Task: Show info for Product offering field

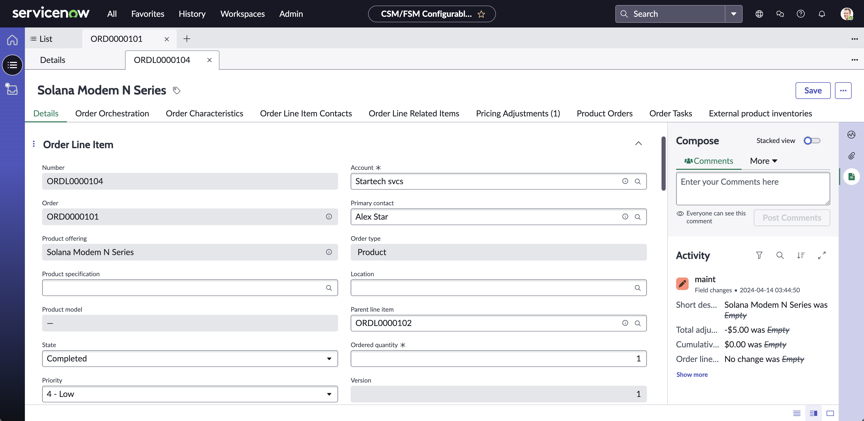Action: (x=329, y=252)
